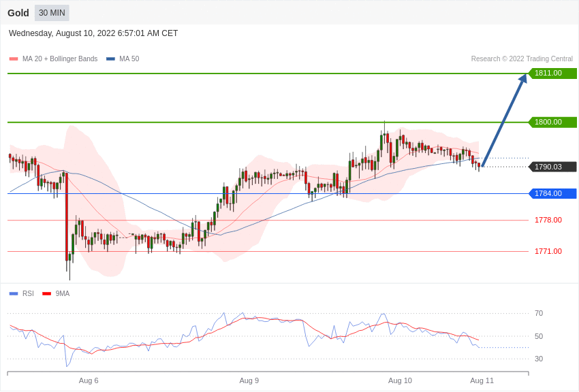This screenshot has height=392, width=579.
Task: Click the RSI axis value 50
Action: (x=539, y=336)
